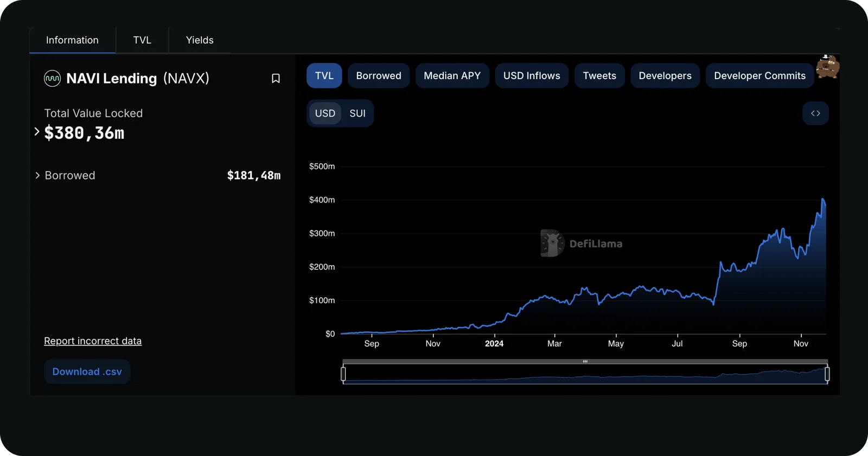Viewport: 868px width, 456px height.
Task: Click left handle of chart range slider
Action: tap(343, 374)
